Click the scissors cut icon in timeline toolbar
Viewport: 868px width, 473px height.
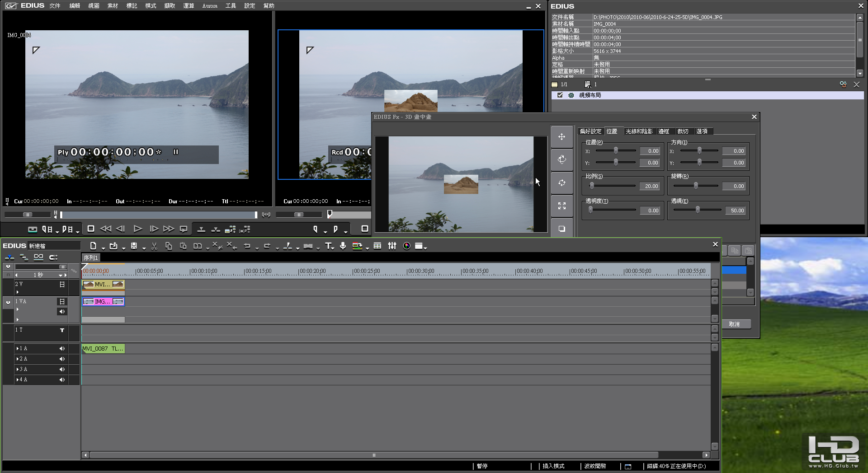point(154,246)
